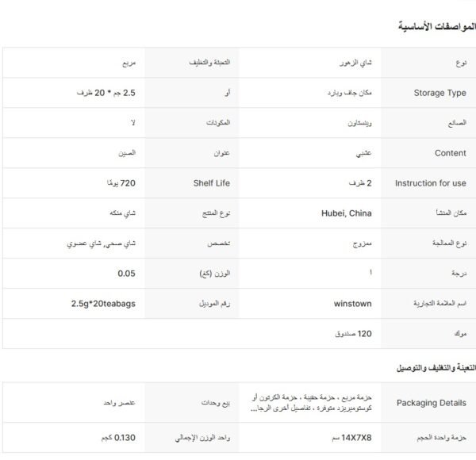
Task: Click the 2.5g*20teabags model number value
Action: point(103,304)
